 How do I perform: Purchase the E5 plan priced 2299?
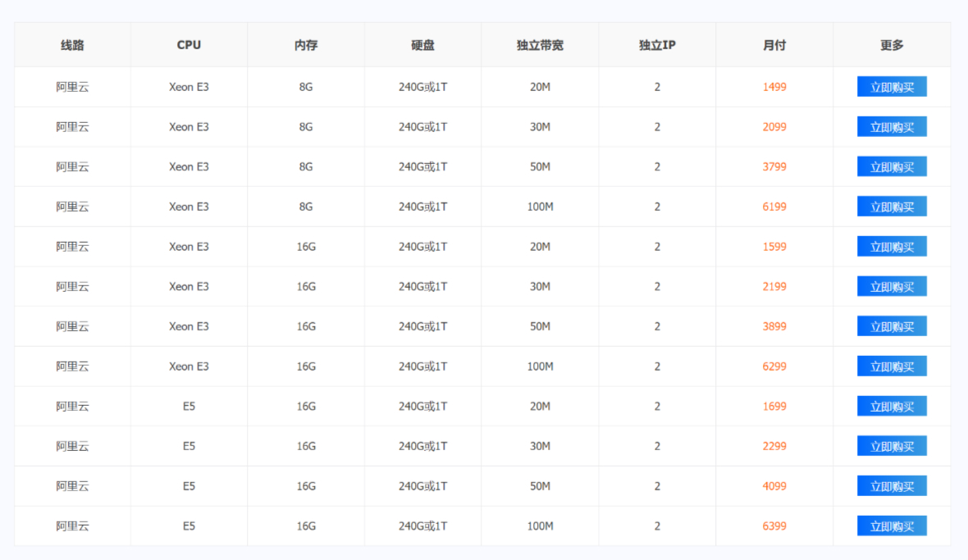click(x=892, y=446)
